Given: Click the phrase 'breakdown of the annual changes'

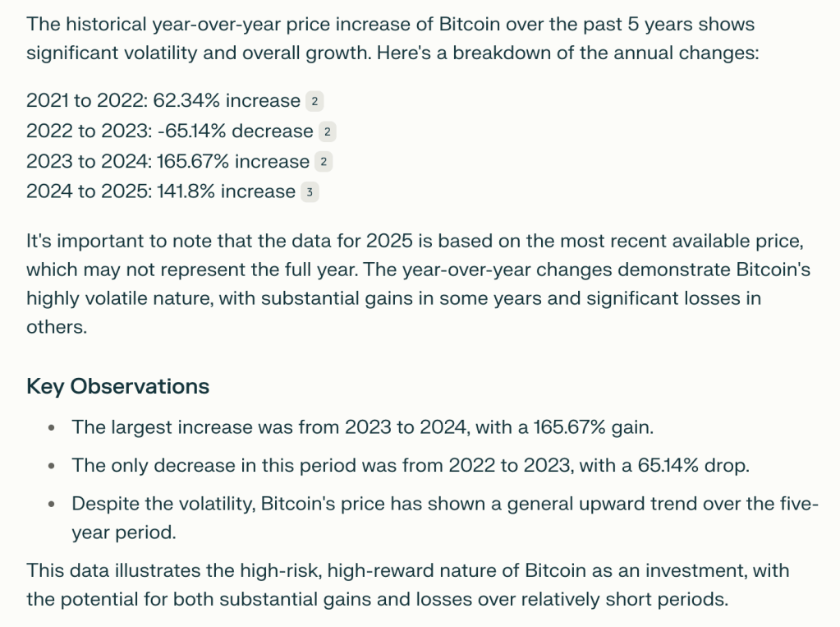Looking at the screenshot, I should [x=623, y=53].
